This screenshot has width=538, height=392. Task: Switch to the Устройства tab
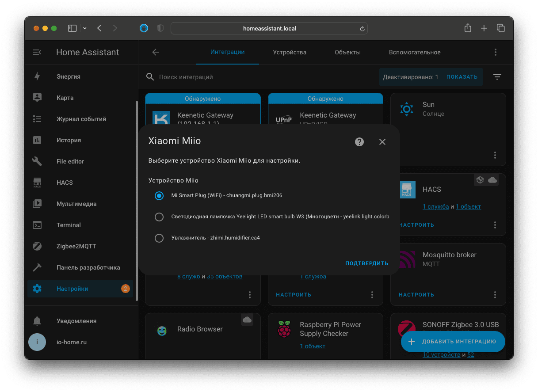pos(290,52)
